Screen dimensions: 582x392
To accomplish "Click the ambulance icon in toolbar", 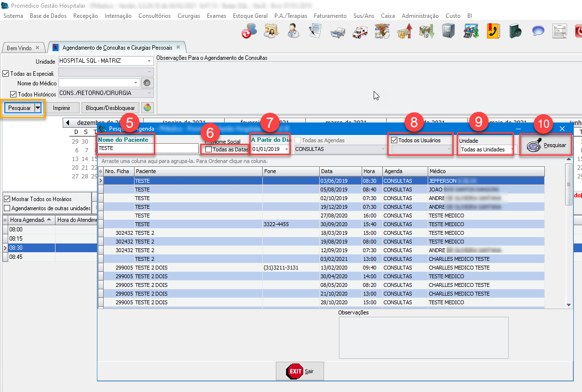I will pos(360,31).
